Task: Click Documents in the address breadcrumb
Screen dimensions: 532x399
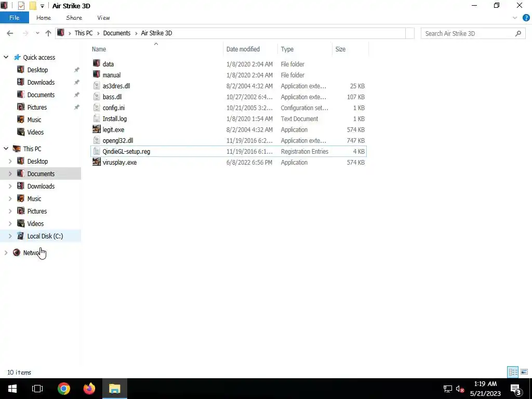Action: coord(117,33)
